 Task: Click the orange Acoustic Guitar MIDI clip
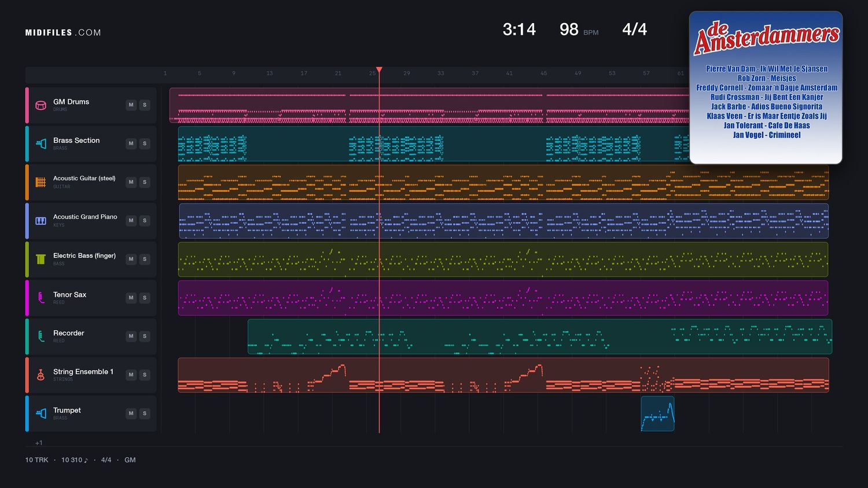coord(503,182)
